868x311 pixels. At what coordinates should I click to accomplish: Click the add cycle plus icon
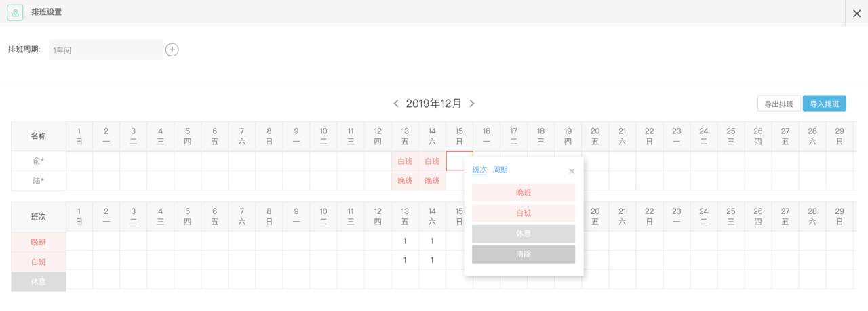[172, 49]
